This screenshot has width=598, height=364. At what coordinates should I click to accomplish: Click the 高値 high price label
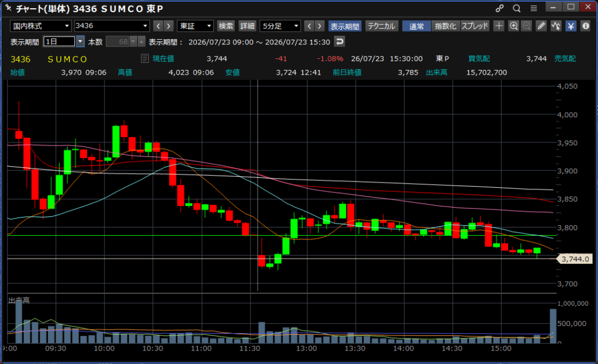tap(125, 72)
